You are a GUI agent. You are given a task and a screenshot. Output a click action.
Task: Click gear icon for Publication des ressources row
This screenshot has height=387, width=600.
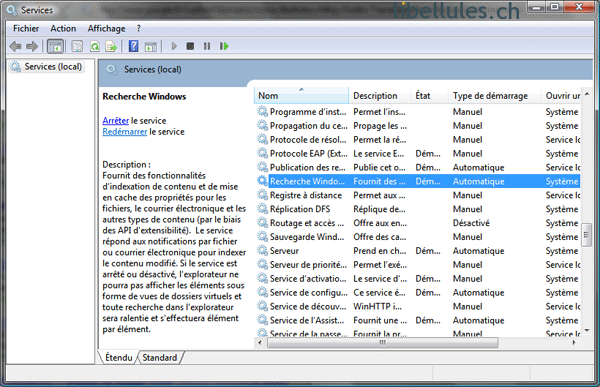coord(262,167)
